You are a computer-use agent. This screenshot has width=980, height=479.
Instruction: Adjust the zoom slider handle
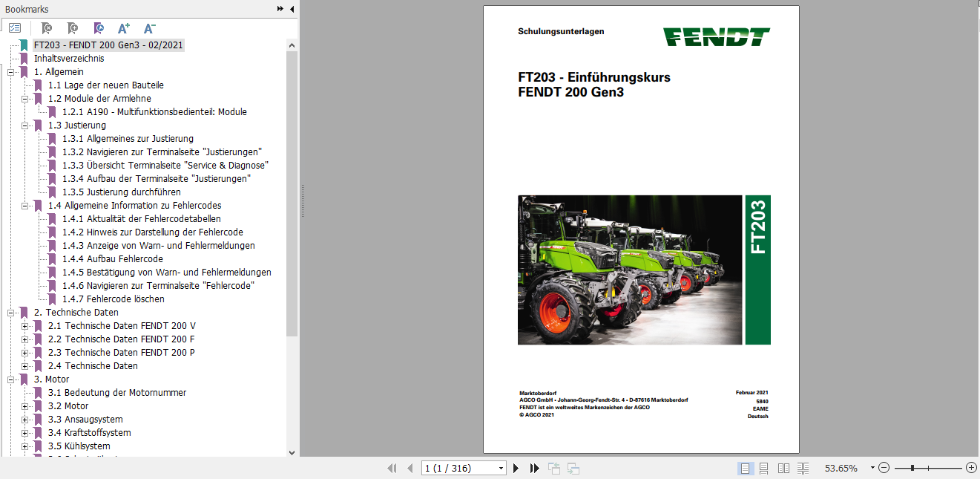912,468
